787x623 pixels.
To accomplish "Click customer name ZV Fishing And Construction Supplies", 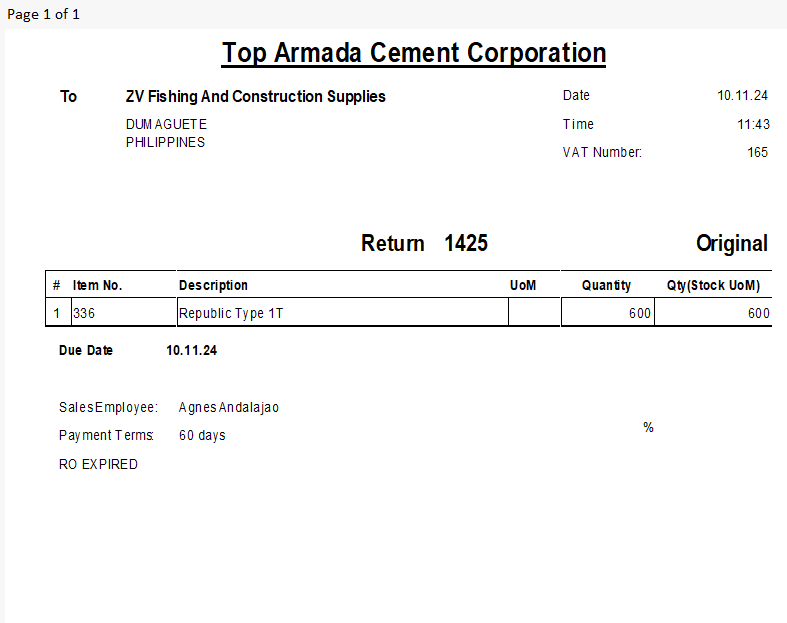I will click(x=255, y=97).
